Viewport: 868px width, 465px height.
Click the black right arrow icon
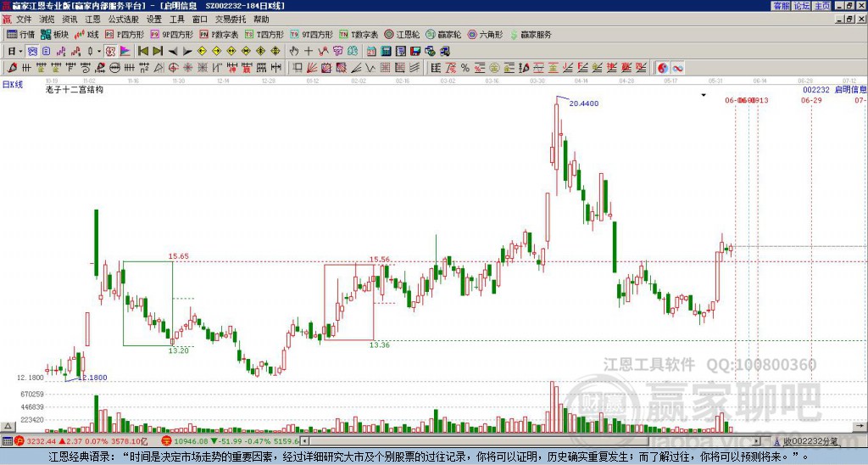187,51
